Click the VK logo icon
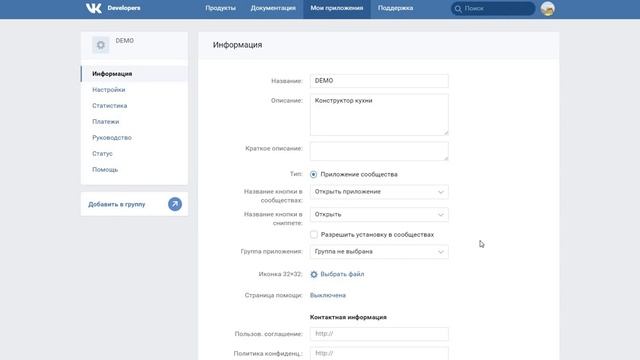The width and height of the screenshot is (640, 360). (93, 8)
